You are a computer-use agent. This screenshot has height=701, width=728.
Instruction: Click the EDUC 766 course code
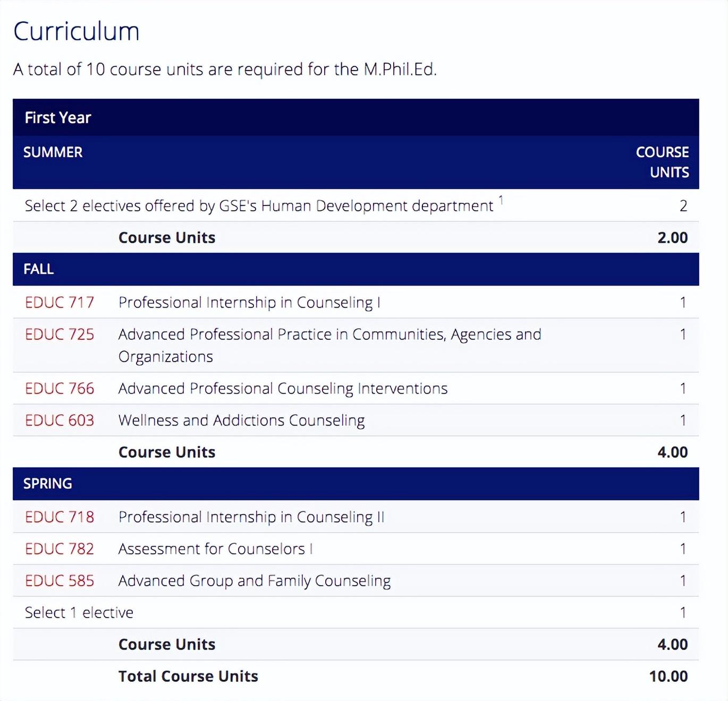click(x=59, y=389)
